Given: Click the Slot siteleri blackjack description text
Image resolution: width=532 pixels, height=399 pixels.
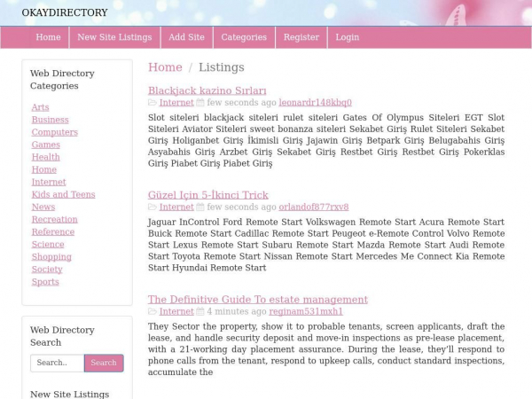Looking at the screenshot, I should [326, 140].
